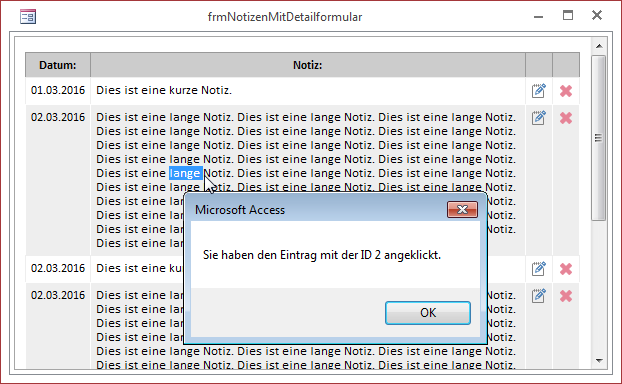Select the date 01.03.2016
622x384 pixels.
click(x=58, y=90)
